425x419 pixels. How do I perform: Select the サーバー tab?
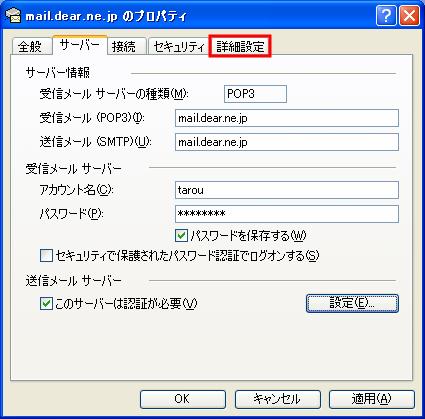coord(80,45)
